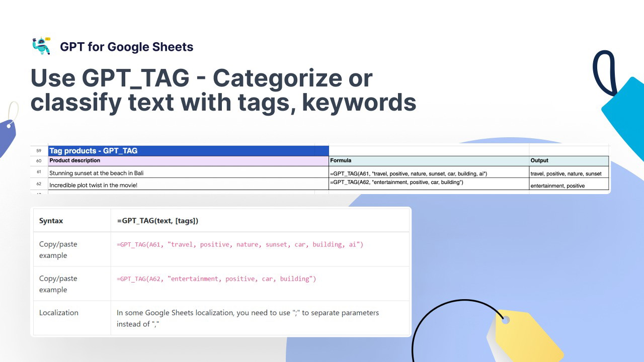Select row header 62
Image resolution: width=644 pixels, height=362 pixels.
tap(39, 184)
